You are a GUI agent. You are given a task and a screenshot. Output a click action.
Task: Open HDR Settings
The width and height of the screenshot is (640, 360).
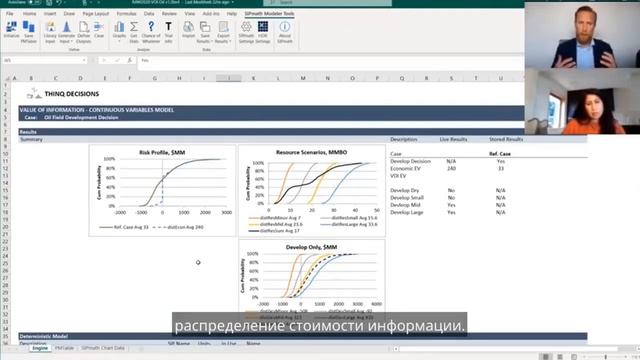pos(263,32)
